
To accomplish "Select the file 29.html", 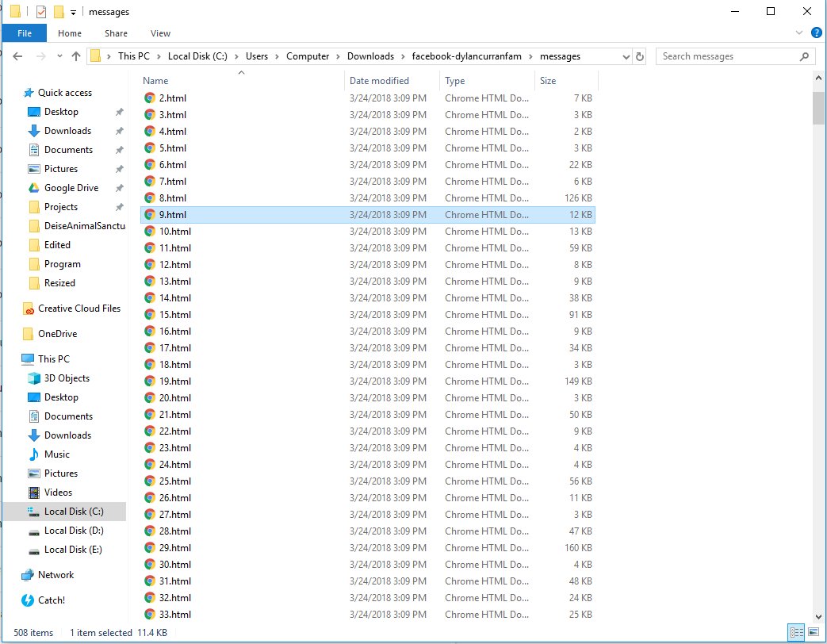I will pyautogui.click(x=368, y=548).
